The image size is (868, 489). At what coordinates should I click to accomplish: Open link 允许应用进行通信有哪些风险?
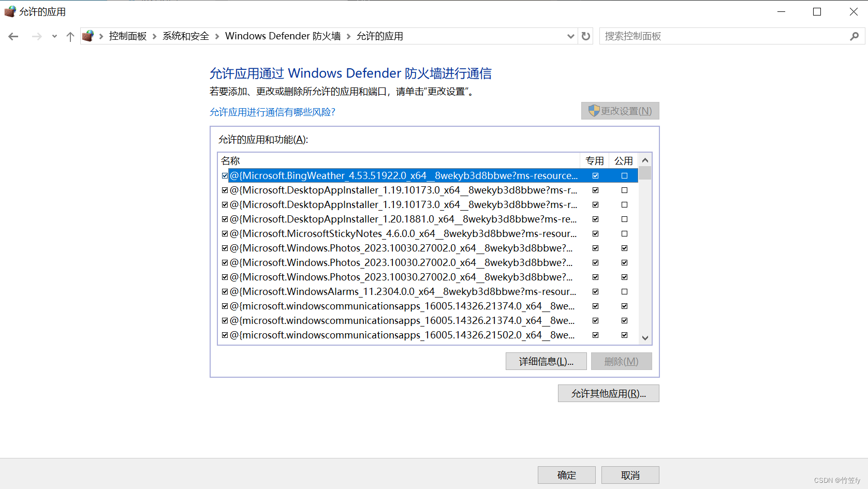(x=272, y=112)
